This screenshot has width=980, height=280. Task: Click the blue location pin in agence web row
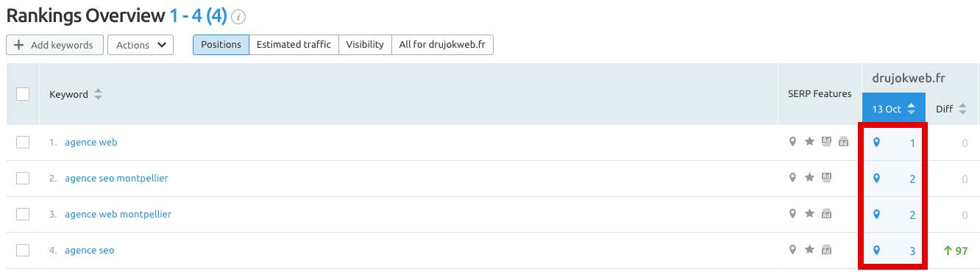(x=876, y=143)
